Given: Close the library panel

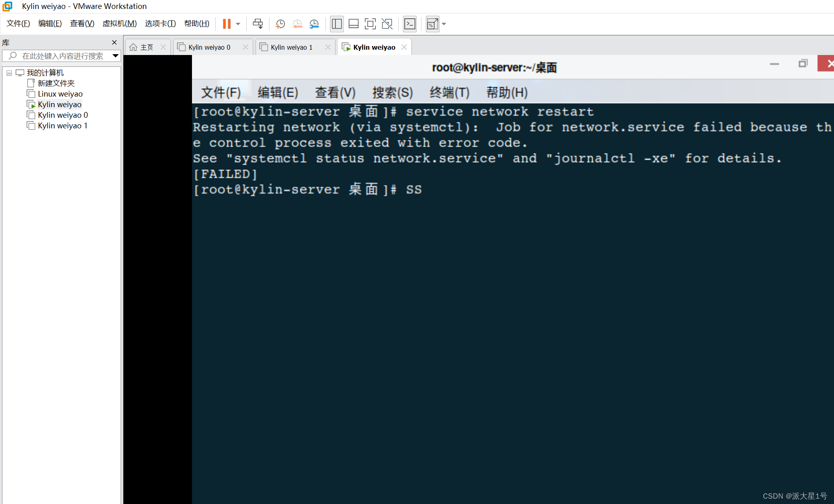Looking at the screenshot, I should (114, 42).
